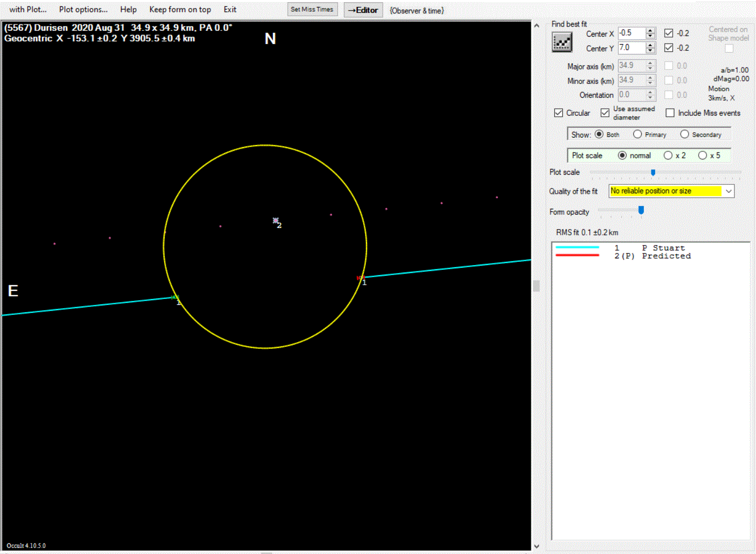Decrease Center Y with the down arrow
Screen dimensions: 756x554
click(x=651, y=51)
